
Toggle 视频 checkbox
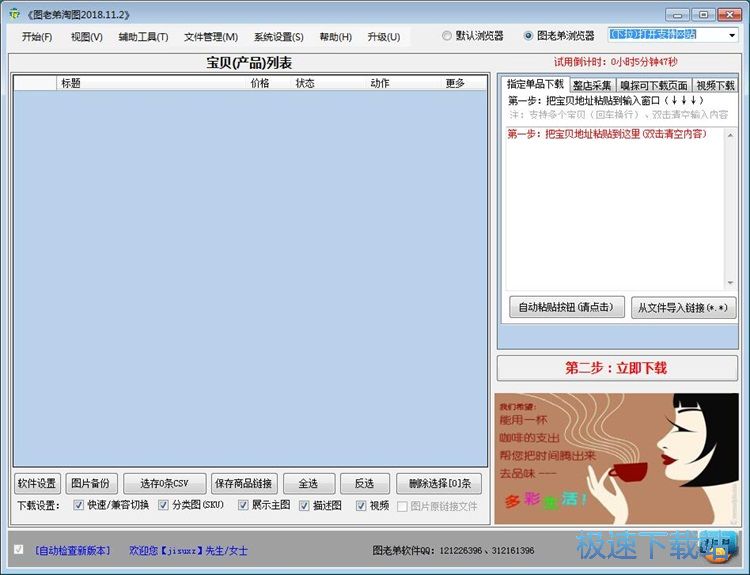click(x=361, y=506)
